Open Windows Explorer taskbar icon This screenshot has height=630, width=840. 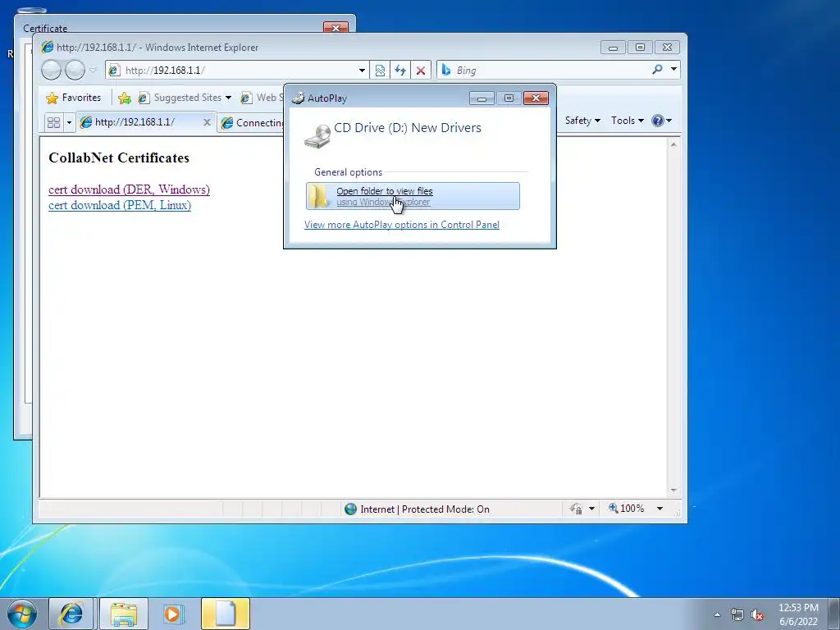(124, 614)
